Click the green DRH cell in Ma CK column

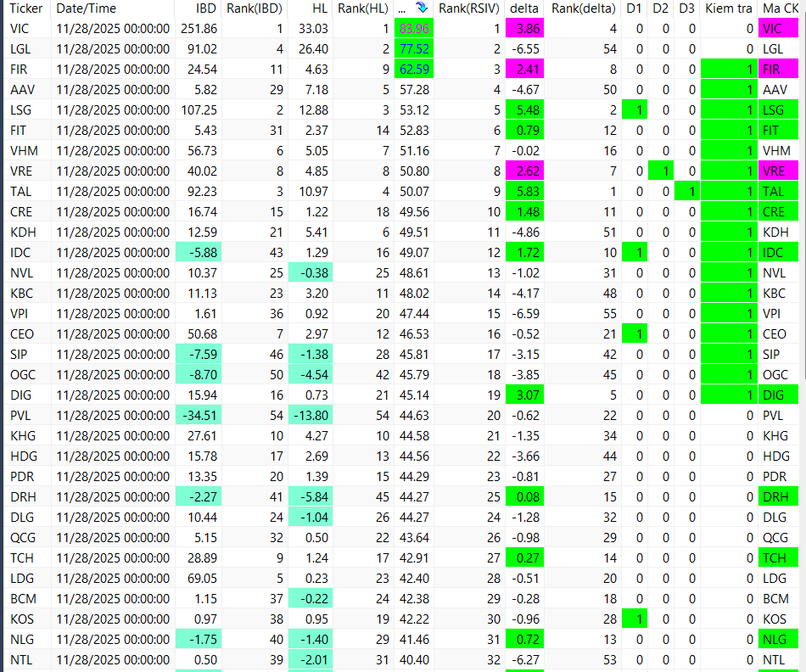778,496
